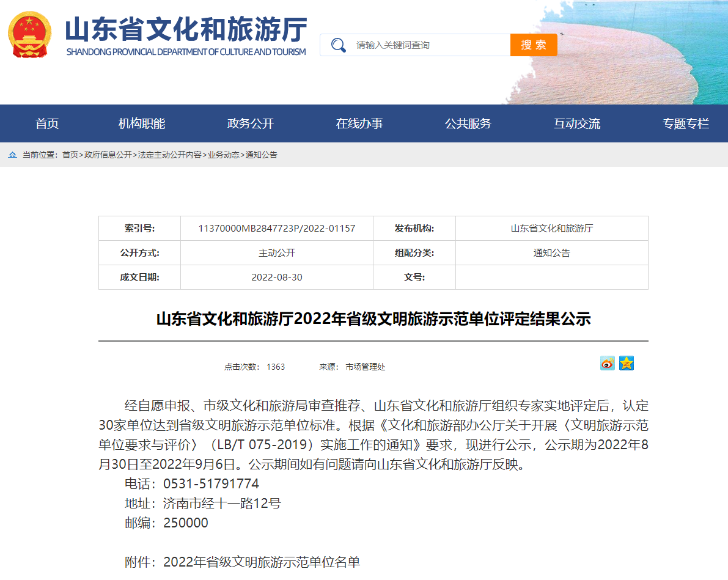Click the national emblem logo
The image size is (728, 580).
point(29,35)
